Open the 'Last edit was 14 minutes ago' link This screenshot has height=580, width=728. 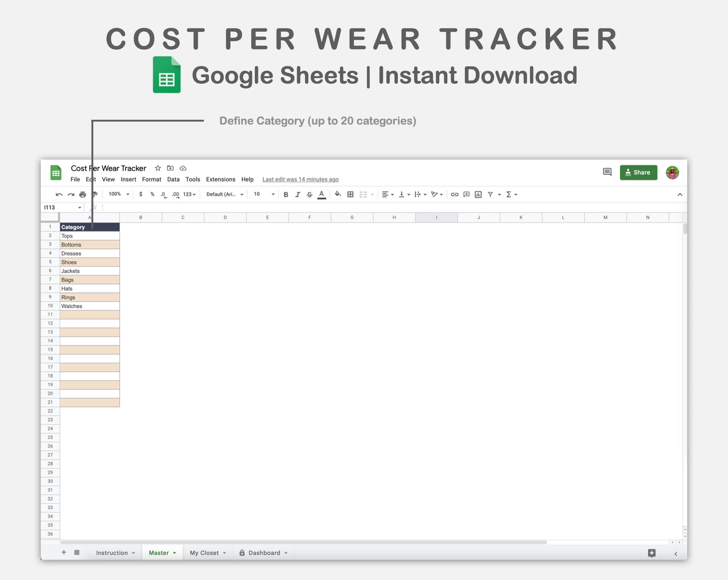click(300, 179)
